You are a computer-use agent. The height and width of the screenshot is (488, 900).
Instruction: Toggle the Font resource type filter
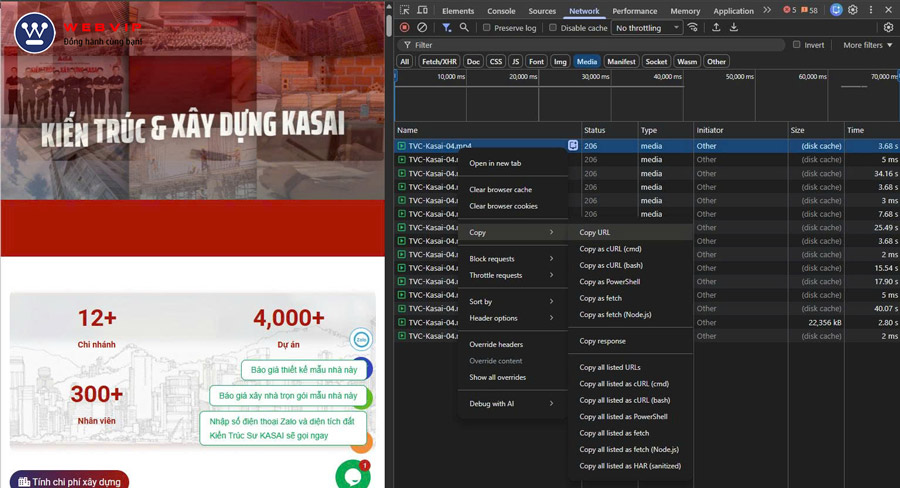pos(536,61)
